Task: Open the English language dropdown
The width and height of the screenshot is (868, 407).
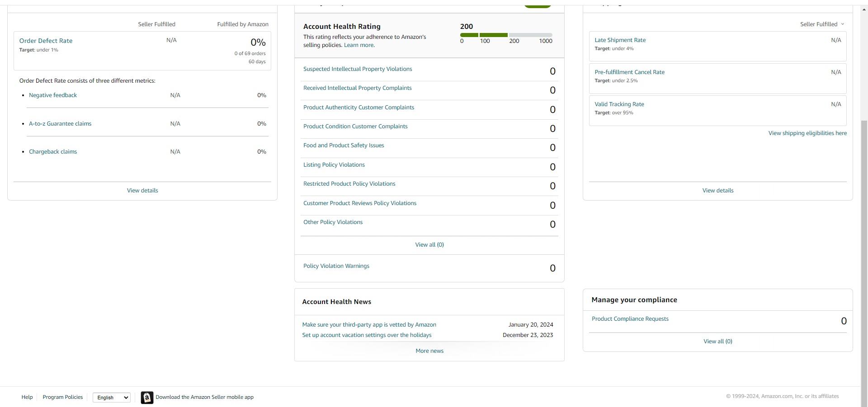Action: tap(112, 398)
